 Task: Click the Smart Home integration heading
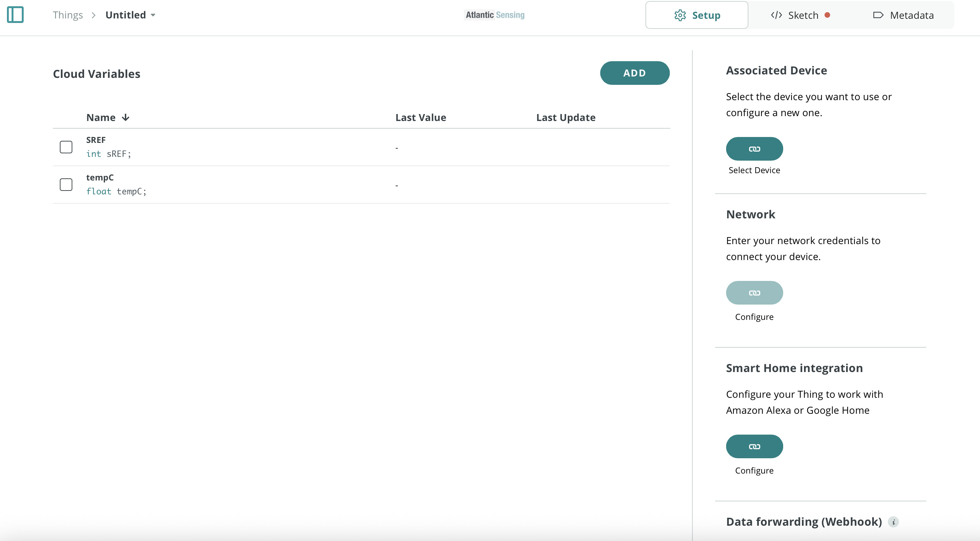794,368
